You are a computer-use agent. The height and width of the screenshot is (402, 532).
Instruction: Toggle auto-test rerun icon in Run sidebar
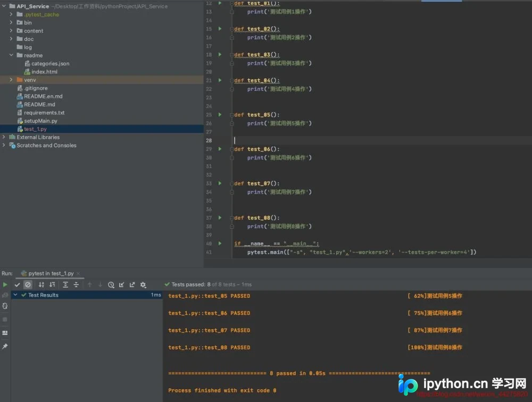click(5, 306)
